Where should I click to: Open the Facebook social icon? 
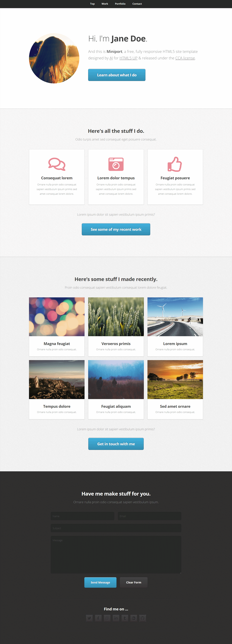(98, 618)
